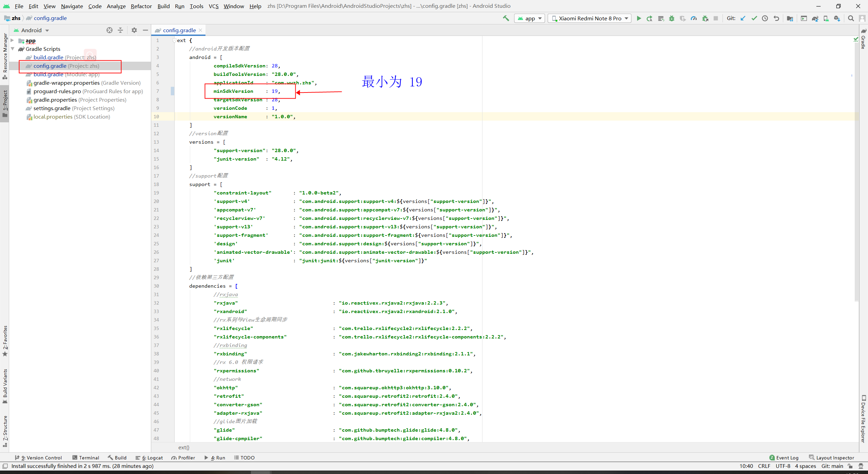Open the Event Log
868x474 pixels.
(x=787, y=458)
